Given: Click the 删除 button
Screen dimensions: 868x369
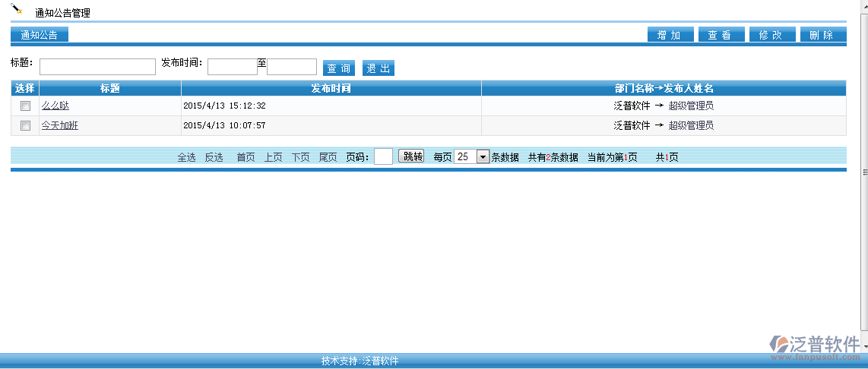Looking at the screenshot, I should tap(823, 35).
